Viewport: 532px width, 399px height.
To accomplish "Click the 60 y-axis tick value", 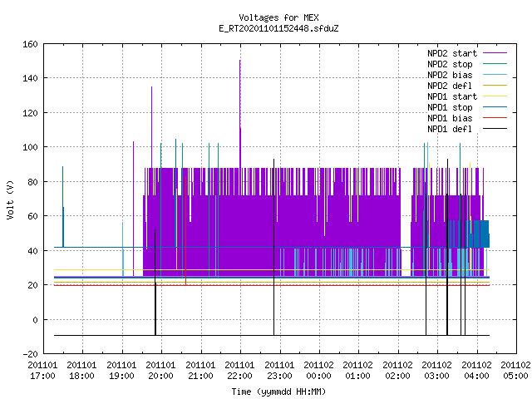I will 32,216.
